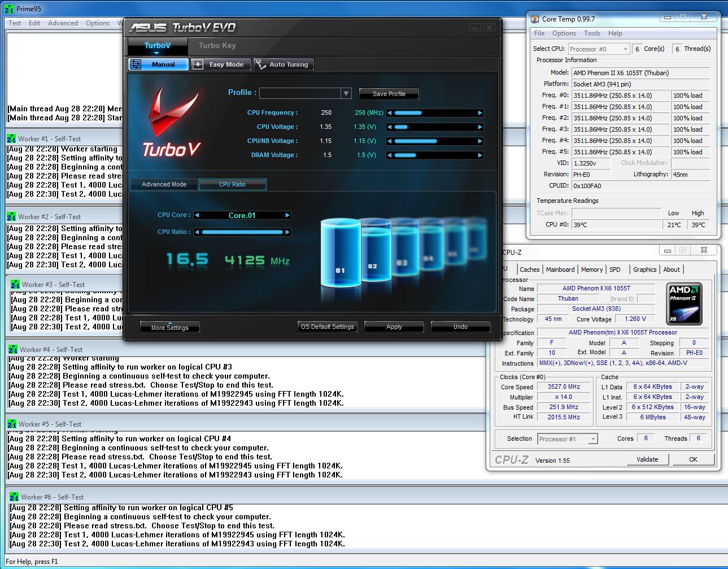Click the Core Temp title bar icon
The width and height of the screenshot is (728, 569).
click(535, 19)
